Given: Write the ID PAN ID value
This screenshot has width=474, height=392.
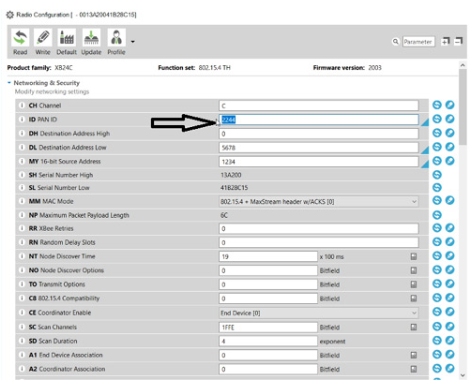Looking at the screenshot, I should pyautogui.click(x=450, y=119).
